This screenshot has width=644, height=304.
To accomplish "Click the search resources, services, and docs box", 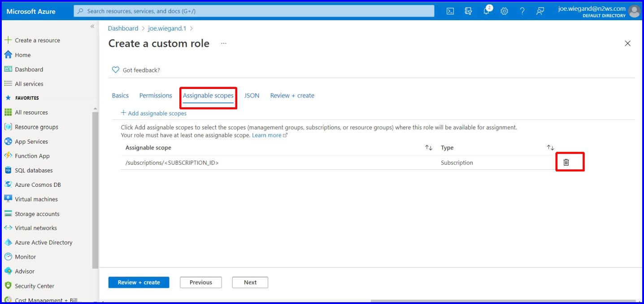I will (254, 11).
